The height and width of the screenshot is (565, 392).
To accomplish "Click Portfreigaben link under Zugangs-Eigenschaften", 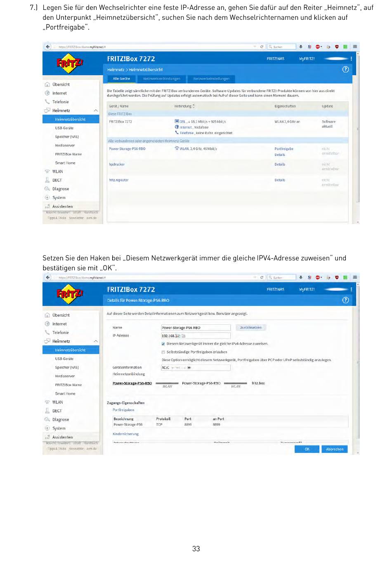I will (123, 410).
